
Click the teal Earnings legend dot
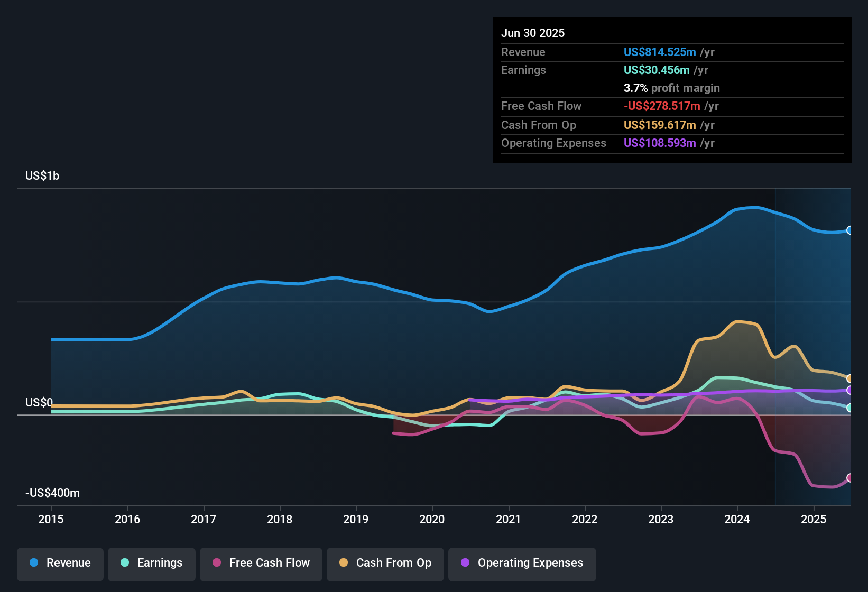pos(125,563)
